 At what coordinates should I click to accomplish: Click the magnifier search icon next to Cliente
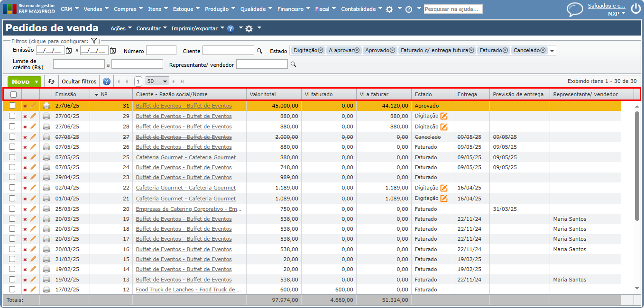259,51
